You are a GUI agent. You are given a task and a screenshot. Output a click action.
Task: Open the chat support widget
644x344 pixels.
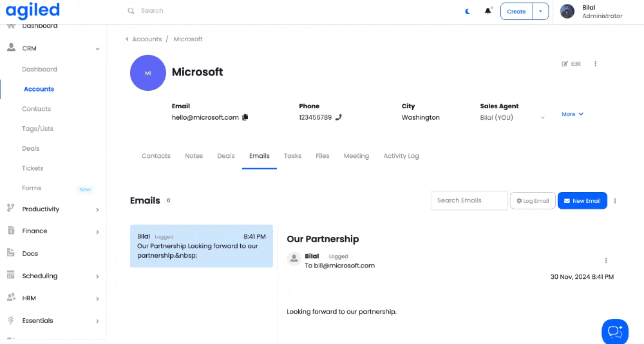click(x=614, y=331)
